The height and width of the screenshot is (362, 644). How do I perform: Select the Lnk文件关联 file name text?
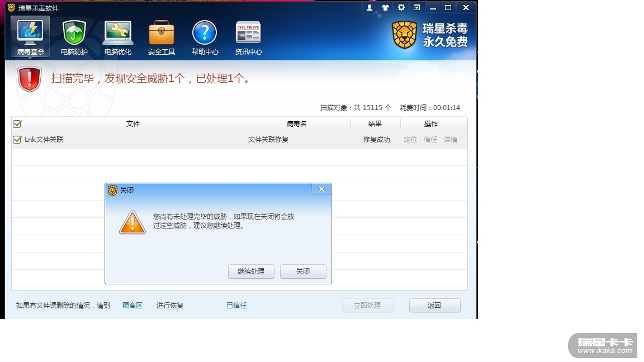(44, 140)
